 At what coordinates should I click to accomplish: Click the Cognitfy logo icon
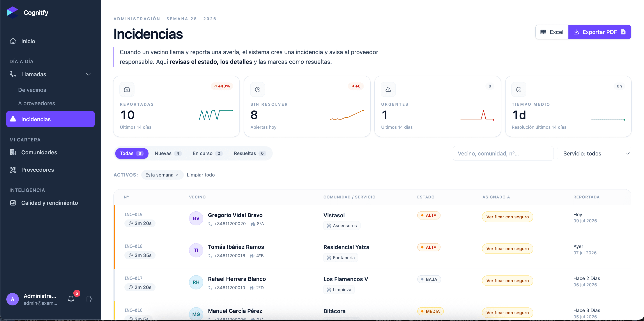(12, 12)
